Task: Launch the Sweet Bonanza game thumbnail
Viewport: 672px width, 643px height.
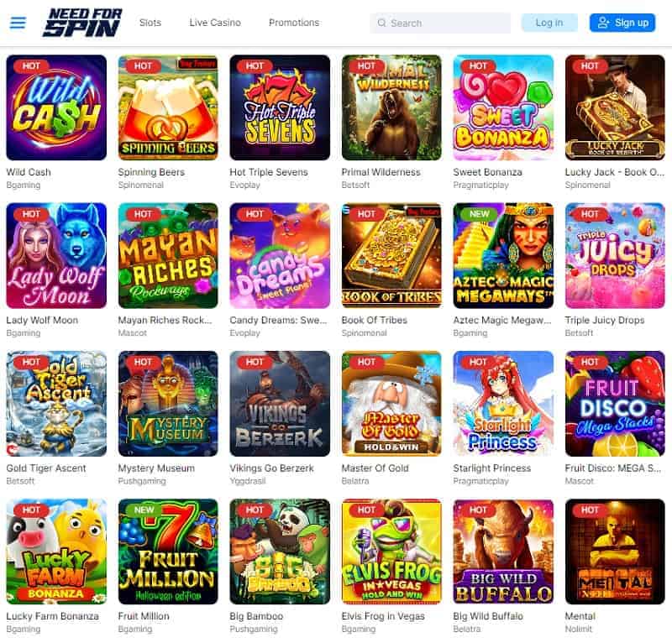Action: pos(503,107)
